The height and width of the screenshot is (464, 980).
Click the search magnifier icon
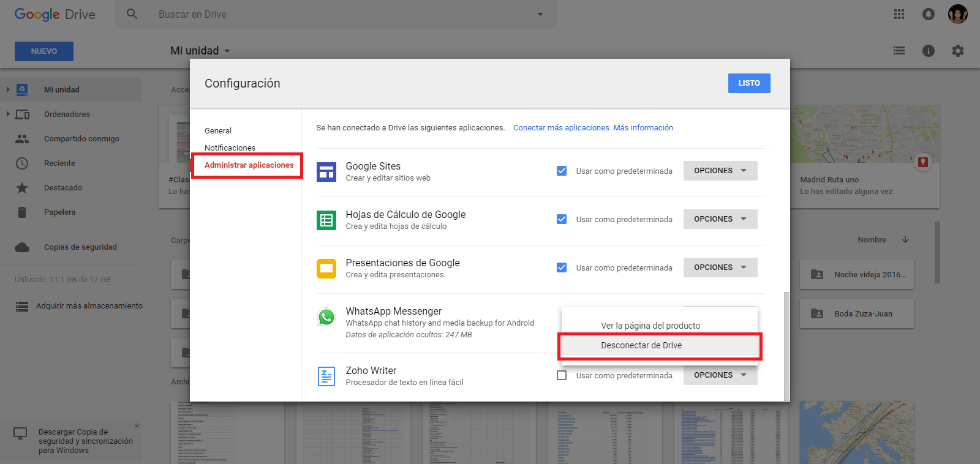tap(132, 14)
